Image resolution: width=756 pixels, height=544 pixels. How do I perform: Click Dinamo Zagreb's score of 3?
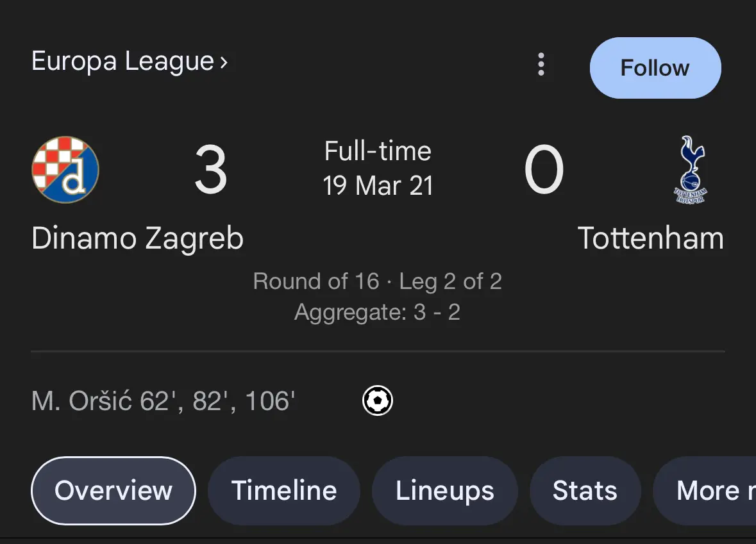pyautogui.click(x=211, y=170)
